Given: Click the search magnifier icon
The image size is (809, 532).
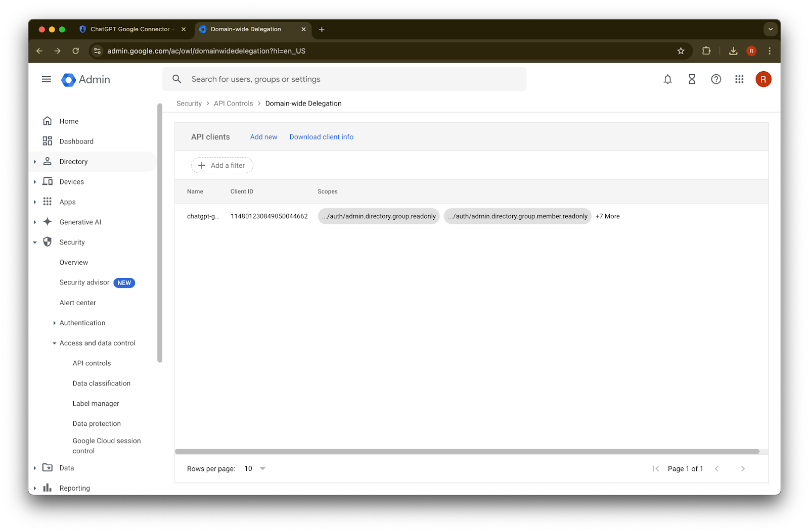Looking at the screenshot, I should pos(177,79).
